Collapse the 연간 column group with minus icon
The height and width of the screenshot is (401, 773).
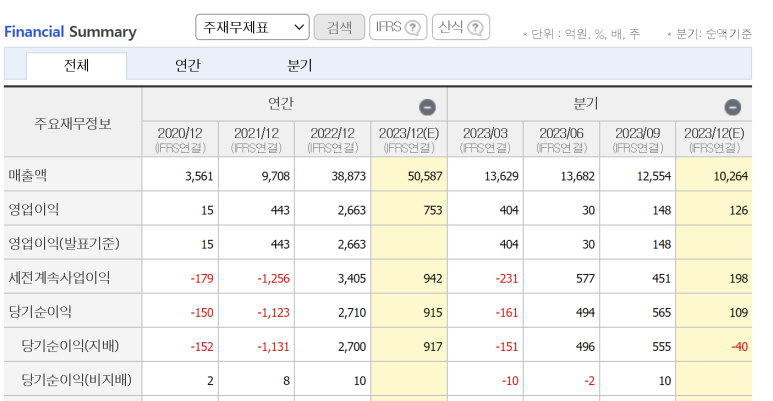tap(427, 107)
